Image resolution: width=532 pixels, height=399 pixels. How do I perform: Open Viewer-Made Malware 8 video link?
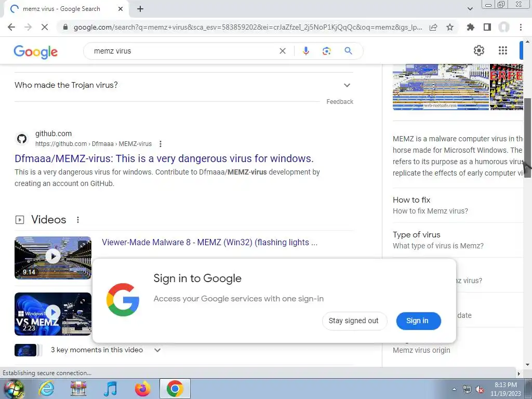click(x=210, y=242)
